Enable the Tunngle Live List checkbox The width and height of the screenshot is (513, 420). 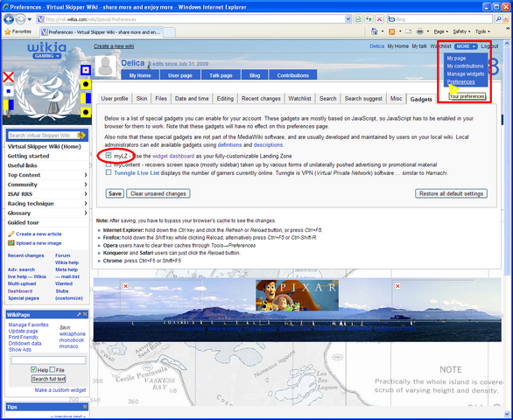point(109,172)
